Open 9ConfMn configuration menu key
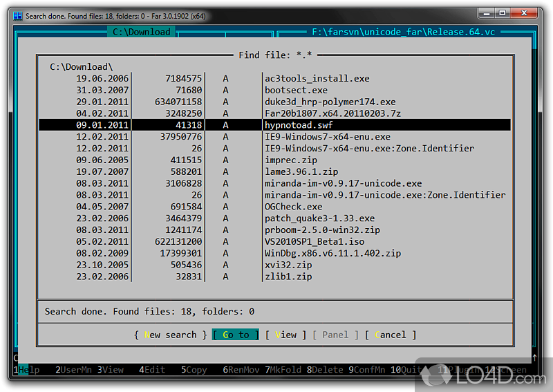This screenshot has width=553, height=392. pos(367,370)
